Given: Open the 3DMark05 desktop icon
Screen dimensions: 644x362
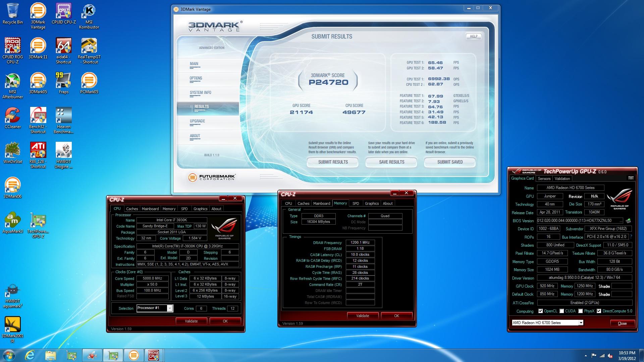Looking at the screenshot, I should tap(38, 83).
